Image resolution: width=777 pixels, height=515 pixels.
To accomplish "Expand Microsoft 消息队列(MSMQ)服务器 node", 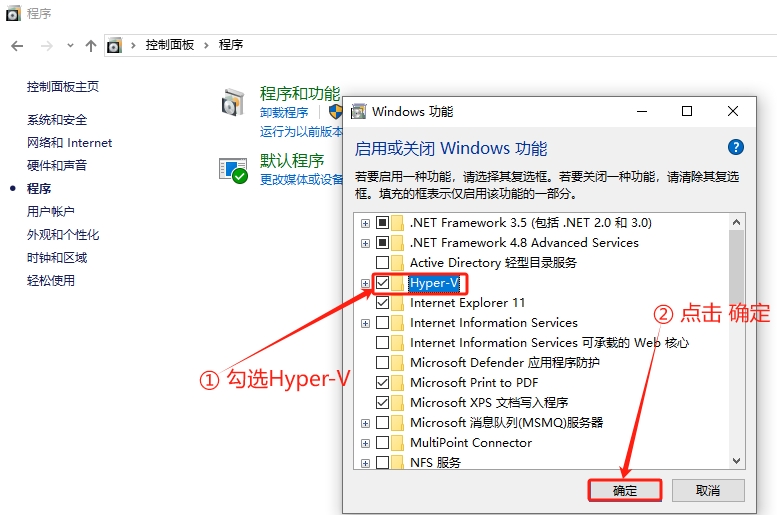I will tap(365, 423).
